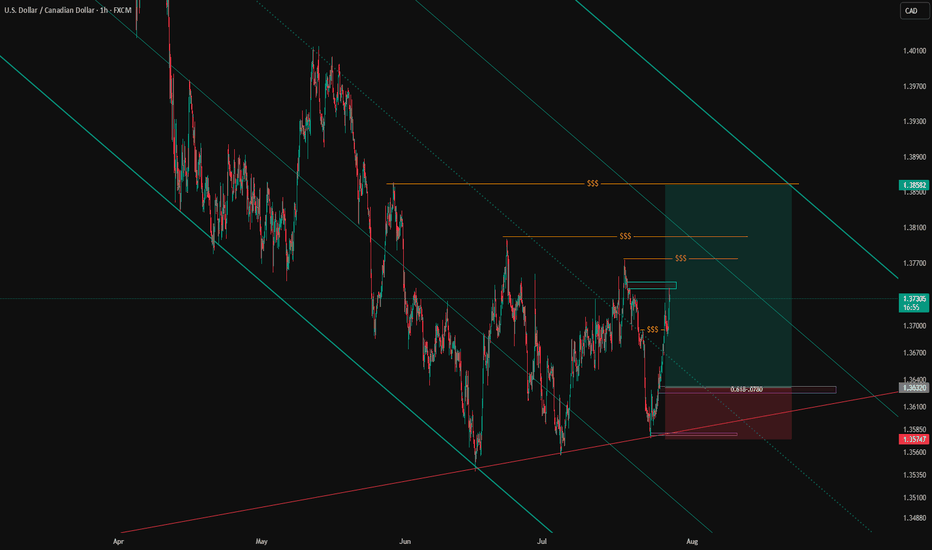
Task: Click the 1.38100 price axis label
Action: pyautogui.click(x=914, y=228)
